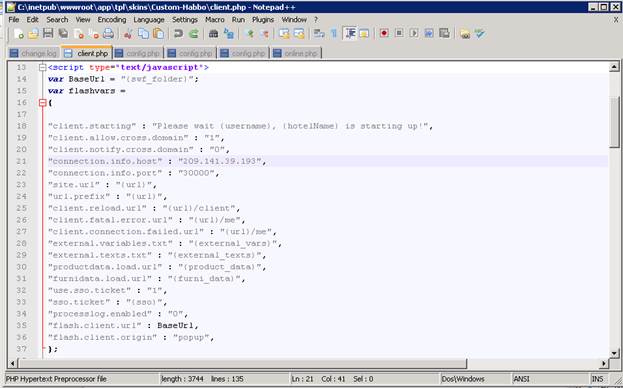Click the horizontal scrollbar thumb
Image resolution: width=623 pixels, height=388 pixels.
point(242,363)
